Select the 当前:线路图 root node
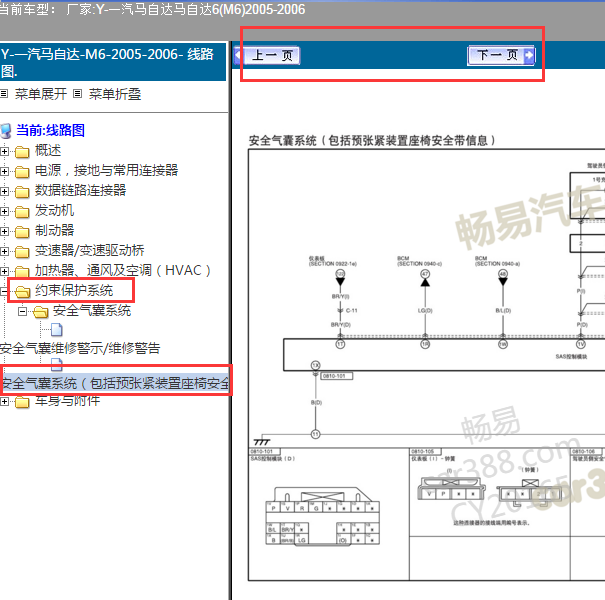The height and width of the screenshot is (600, 605). click(x=50, y=130)
